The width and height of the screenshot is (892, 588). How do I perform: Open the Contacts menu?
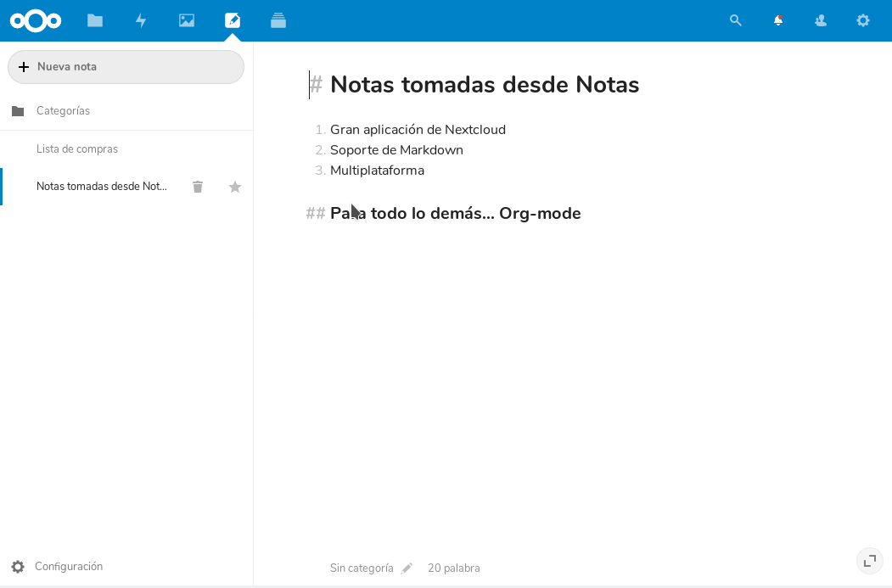tap(821, 21)
